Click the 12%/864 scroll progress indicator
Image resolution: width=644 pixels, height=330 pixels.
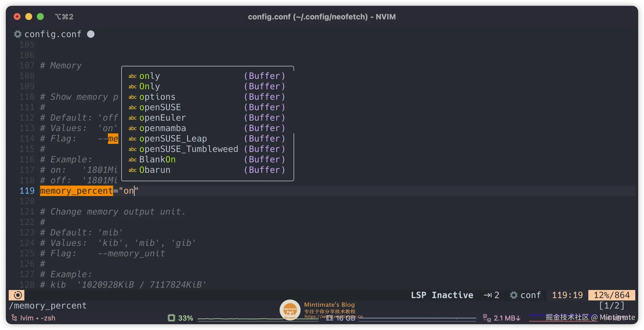point(612,295)
